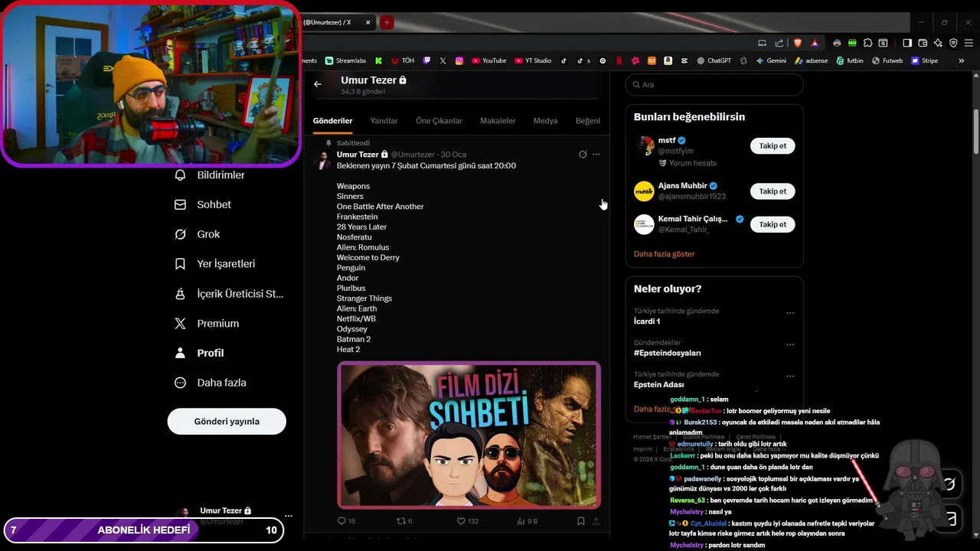Open a new browser tab
Viewport: 980px width, 551px height.
tap(387, 22)
